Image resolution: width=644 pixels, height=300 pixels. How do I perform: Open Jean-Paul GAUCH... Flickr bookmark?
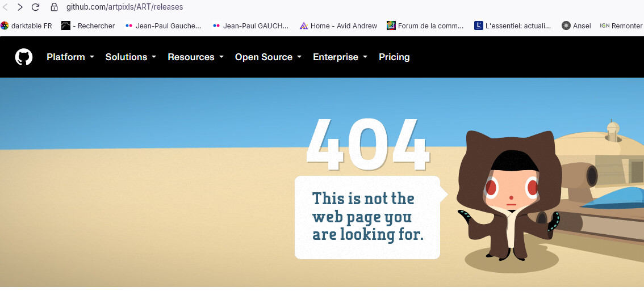click(250, 26)
